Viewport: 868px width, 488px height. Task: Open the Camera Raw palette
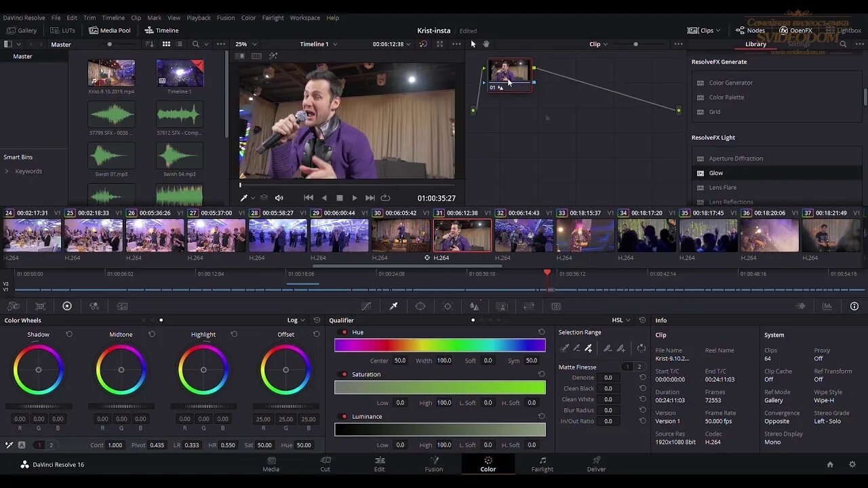tap(13, 306)
